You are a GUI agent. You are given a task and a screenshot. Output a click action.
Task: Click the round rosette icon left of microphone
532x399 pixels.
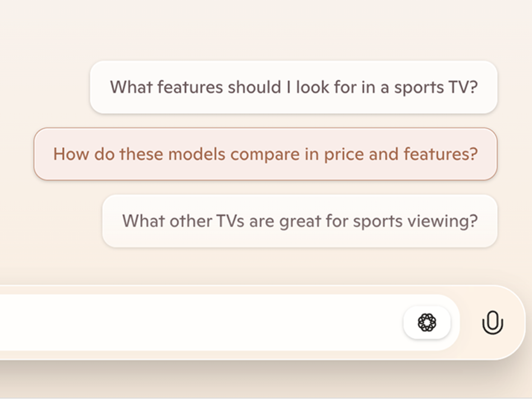(x=427, y=322)
